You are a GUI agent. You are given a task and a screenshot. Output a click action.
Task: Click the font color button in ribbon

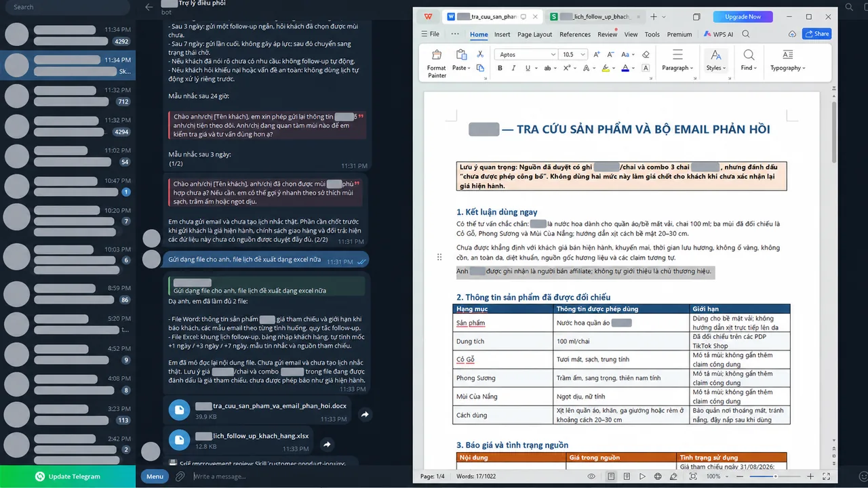[x=625, y=68]
